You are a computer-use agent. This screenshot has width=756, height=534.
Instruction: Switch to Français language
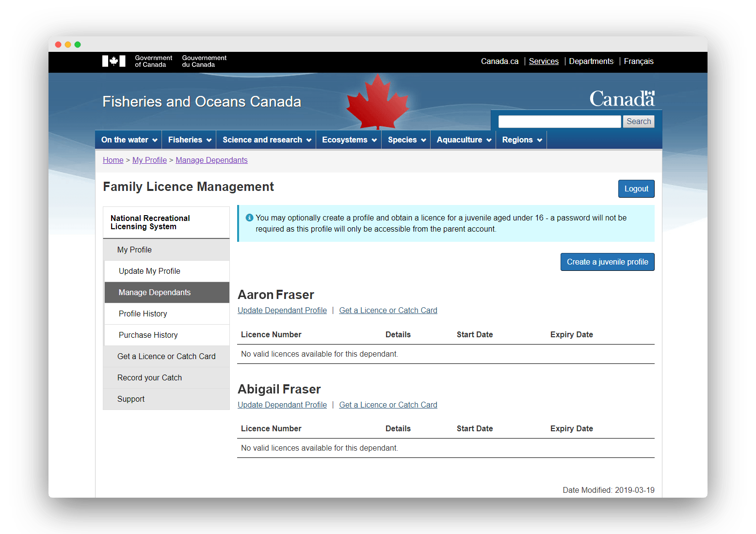639,61
